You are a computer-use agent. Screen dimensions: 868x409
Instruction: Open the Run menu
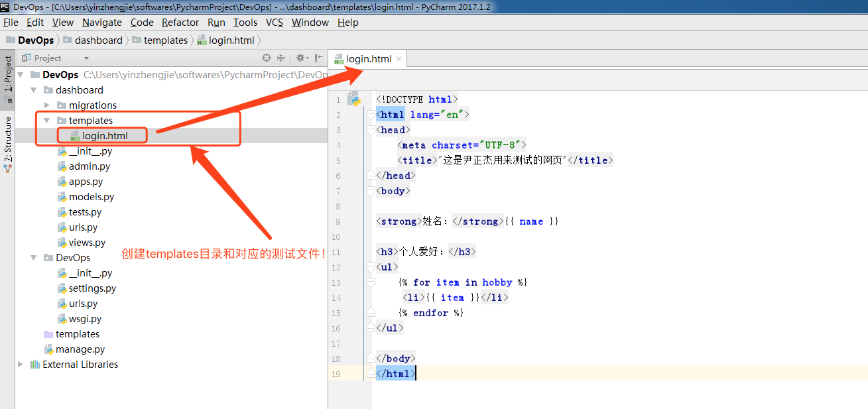tap(216, 23)
